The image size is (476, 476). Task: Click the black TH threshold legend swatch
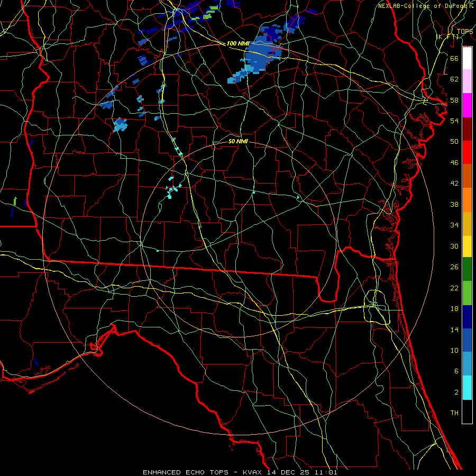pos(467,411)
